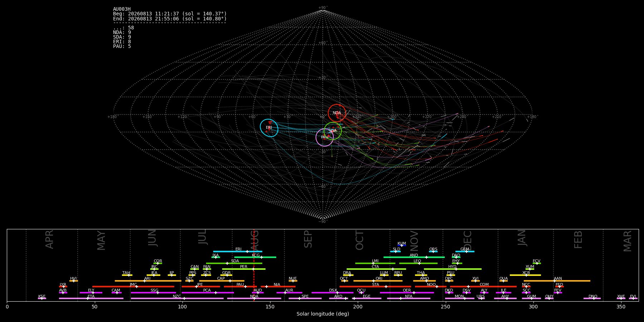Click the cyan ERI radiant circle

point(269,128)
